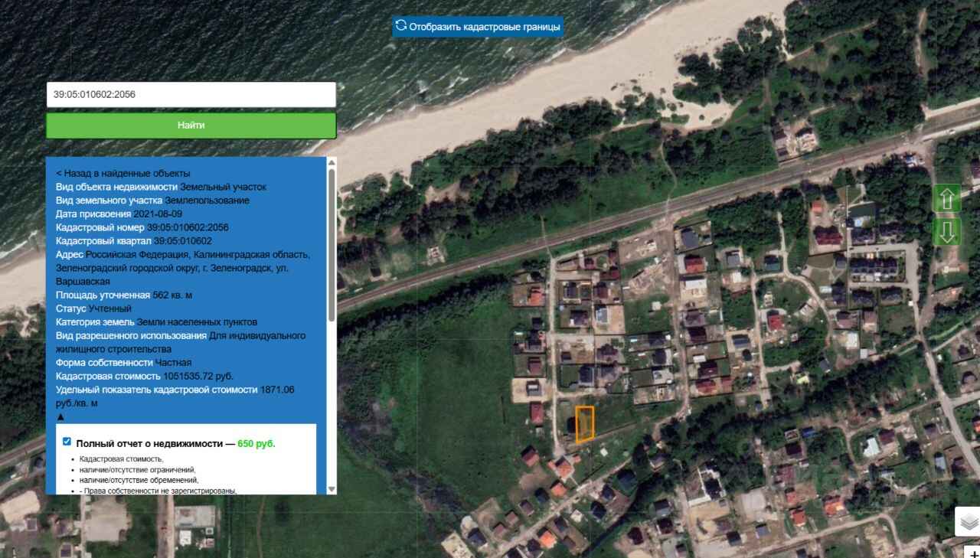Click the cadastral number search field
The image size is (980, 558).
[191, 95]
